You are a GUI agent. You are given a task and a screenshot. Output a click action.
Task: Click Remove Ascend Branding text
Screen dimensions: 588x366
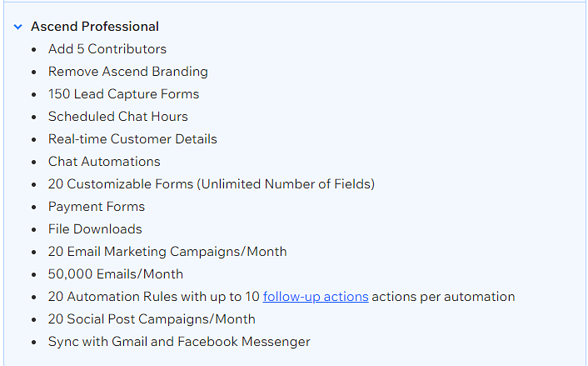128,72
